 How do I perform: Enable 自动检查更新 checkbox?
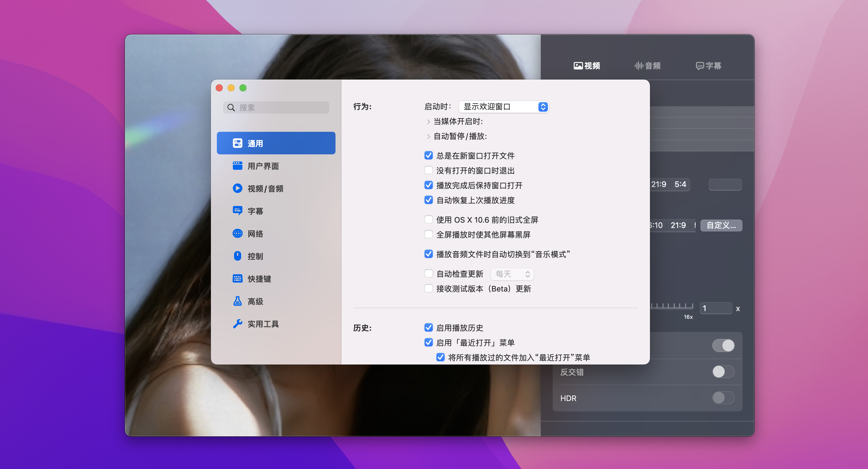click(429, 273)
